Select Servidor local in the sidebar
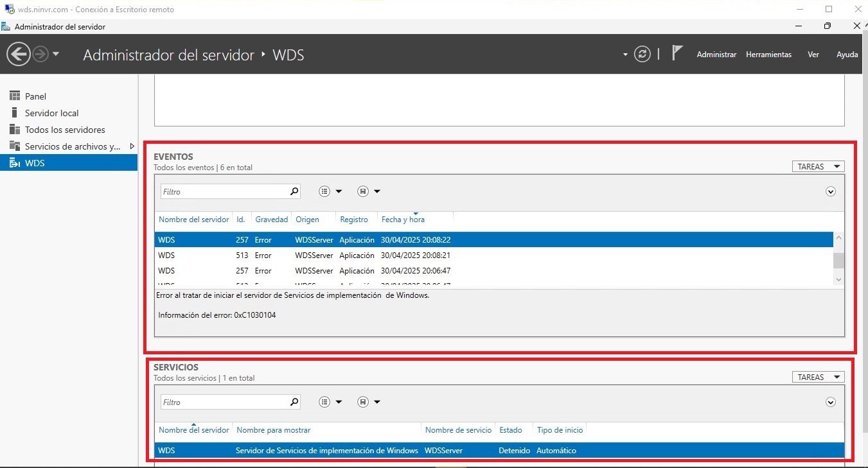The width and height of the screenshot is (868, 468). pyautogui.click(x=69, y=113)
